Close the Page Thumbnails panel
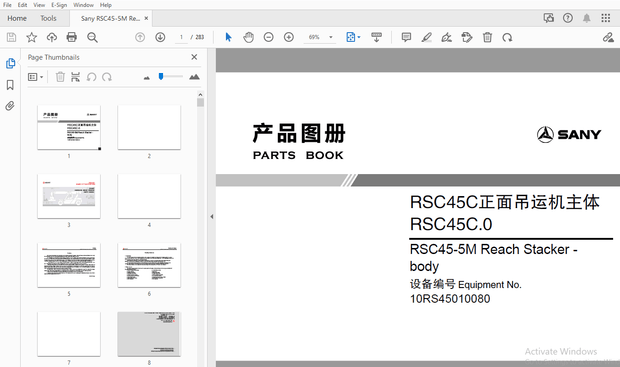The height and width of the screenshot is (367, 620). pyautogui.click(x=194, y=57)
